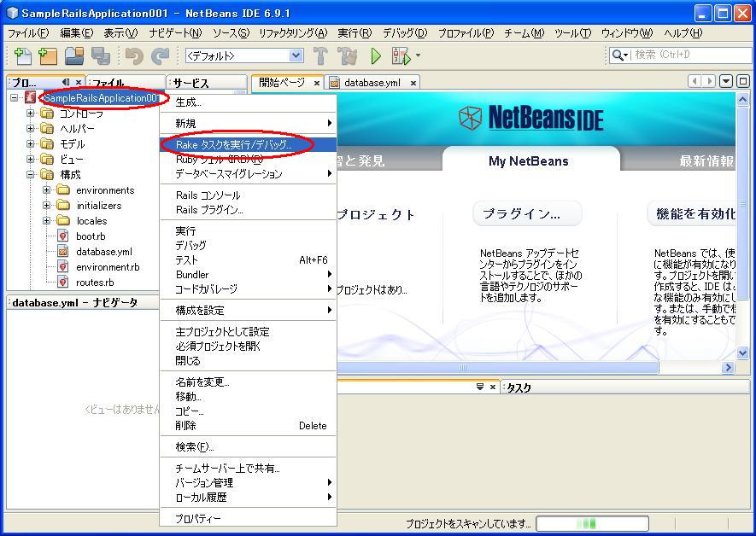Expand the モデル folder
Screen dimensions: 756x536
31,144
